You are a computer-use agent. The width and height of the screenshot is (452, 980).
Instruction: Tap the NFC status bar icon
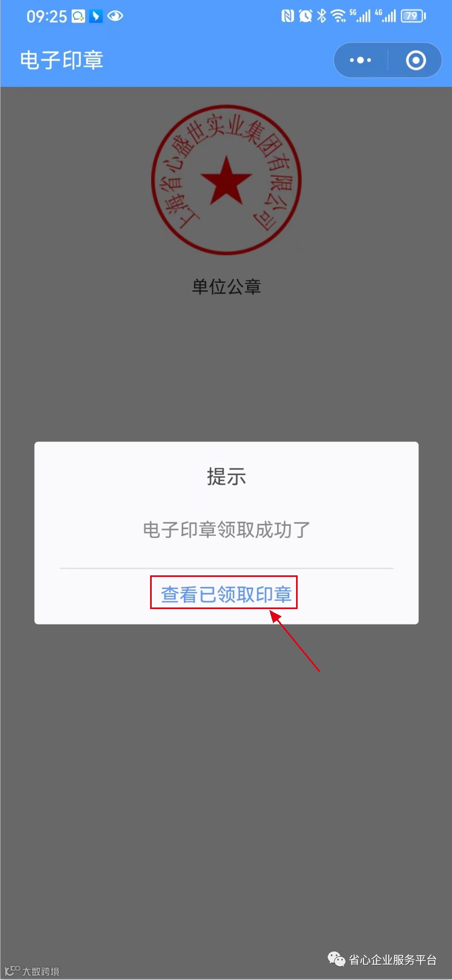tap(288, 16)
